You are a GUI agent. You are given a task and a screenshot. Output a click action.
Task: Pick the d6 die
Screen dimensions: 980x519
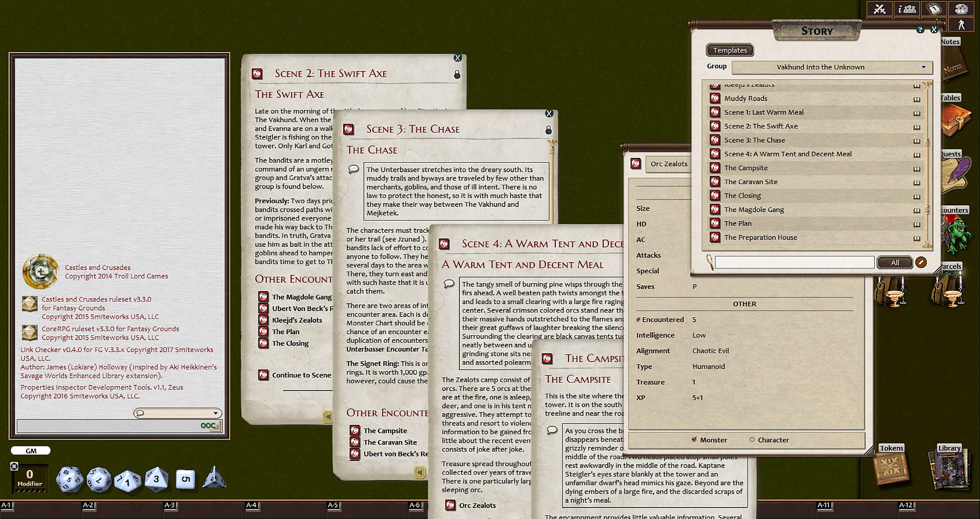click(185, 479)
